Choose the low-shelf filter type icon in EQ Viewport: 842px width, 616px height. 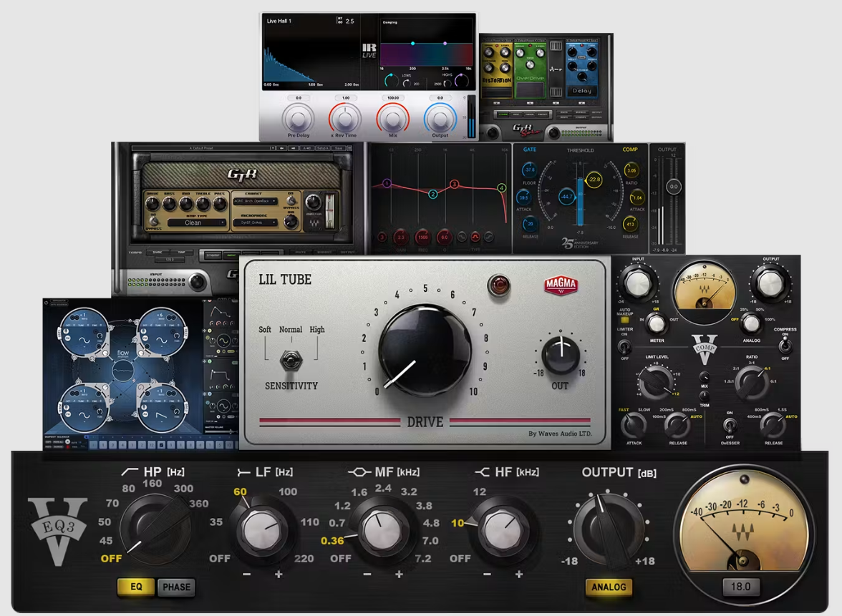point(461,237)
